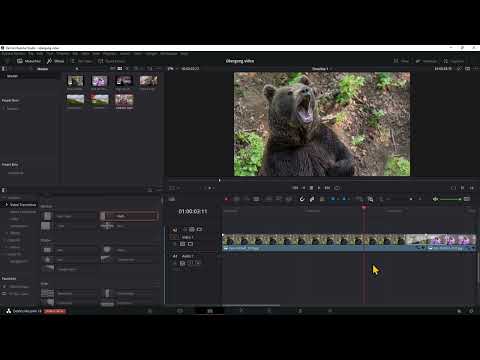Viewport: 480px width, 360px height.
Task: Play the timeline forward
Action: (x=319, y=188)
